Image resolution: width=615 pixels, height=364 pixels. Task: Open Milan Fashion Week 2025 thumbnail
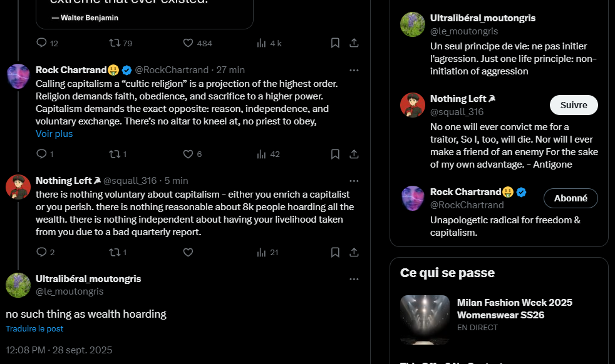click(x=425, y=320)
